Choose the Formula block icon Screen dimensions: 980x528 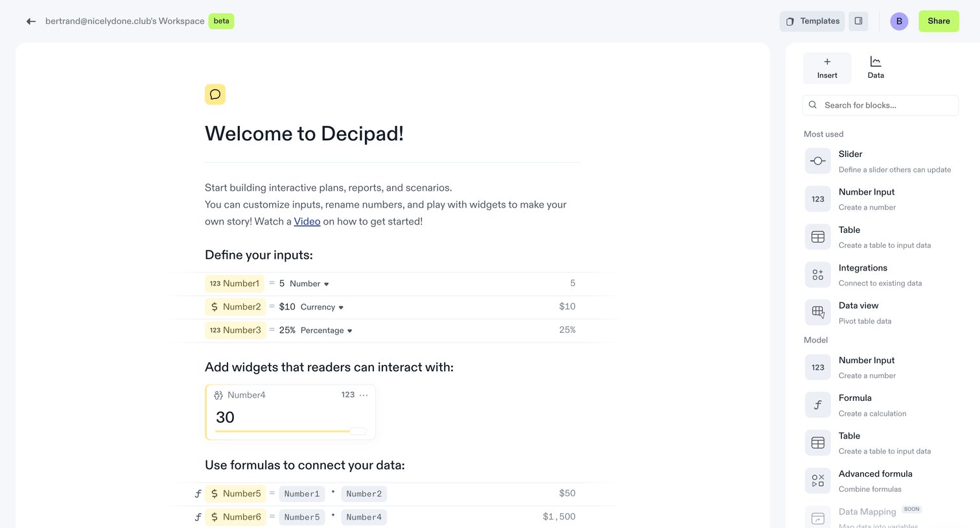pyautogui.click(x=818, y=405)
